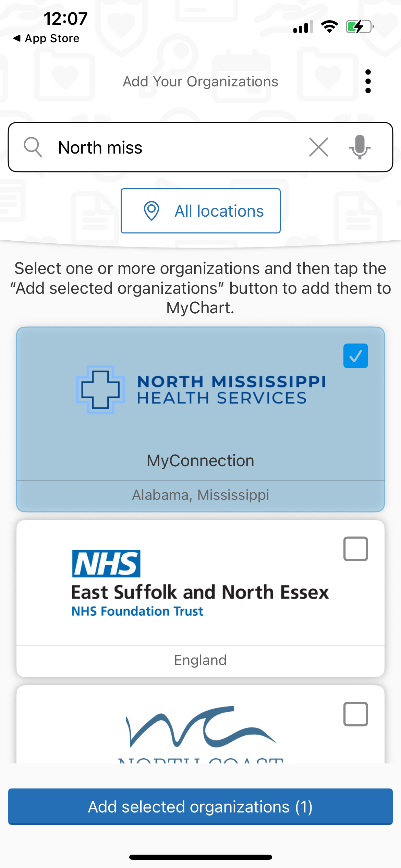Tap the search magnifier icon
401x868 pixels.
click(33, 147)
